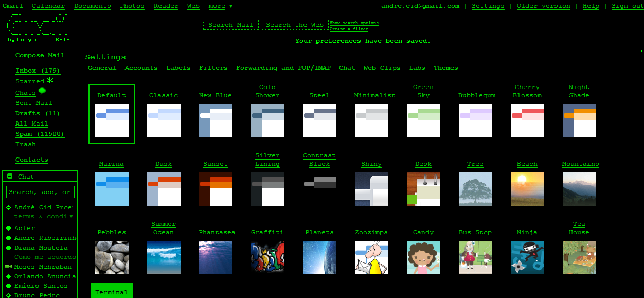Pick the Desk theme thumbnail
The width and height of the screenshot is (644, 298).
tap(423, 189)
